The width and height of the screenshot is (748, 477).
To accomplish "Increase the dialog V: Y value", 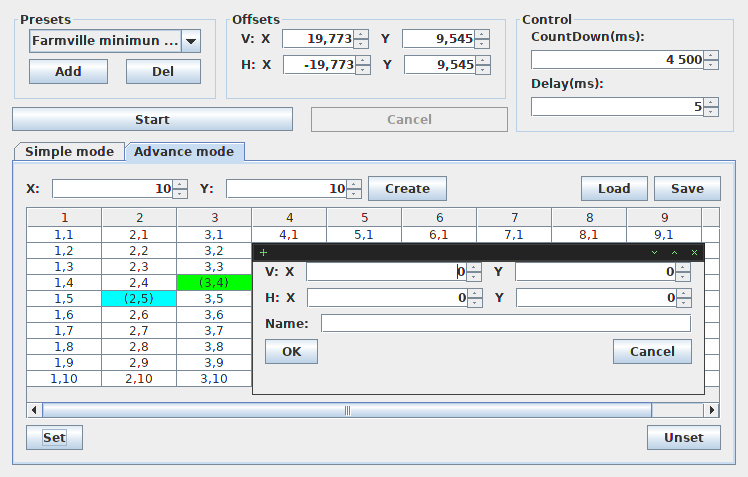I will (683, 268).
